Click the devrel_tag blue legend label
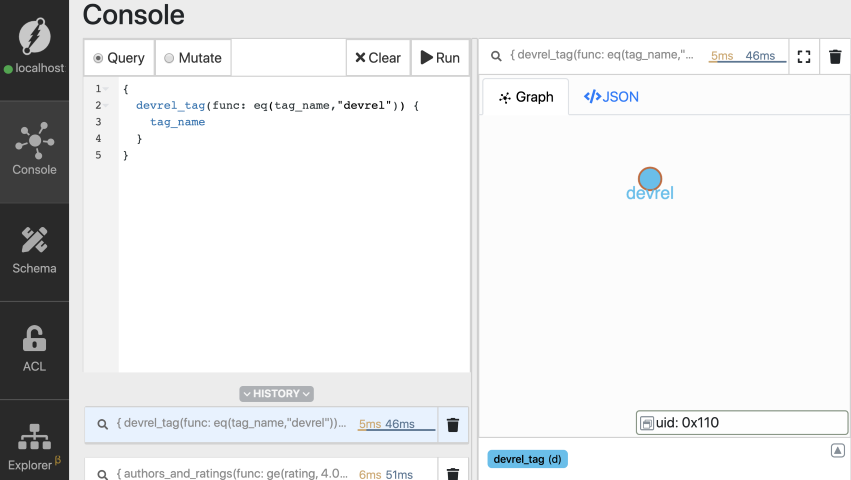The image size is (851, 480). 527,459
